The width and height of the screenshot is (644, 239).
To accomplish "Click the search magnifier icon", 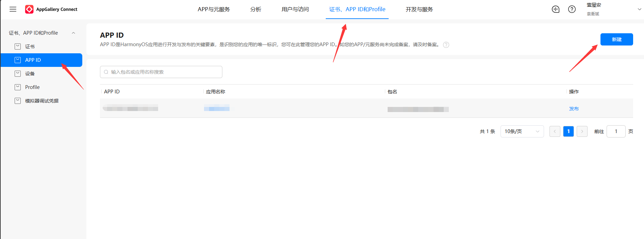I will pos(106,72).
